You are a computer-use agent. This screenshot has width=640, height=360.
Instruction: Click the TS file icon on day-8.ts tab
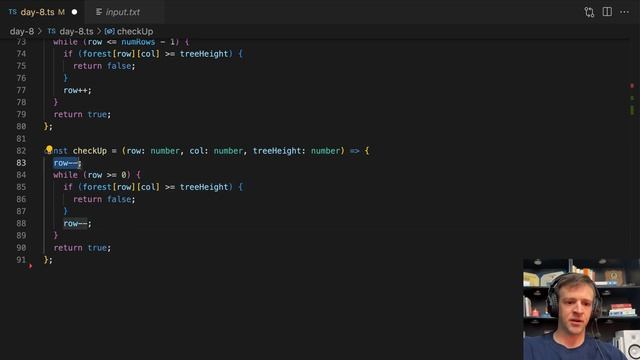[x=13, y=12]
